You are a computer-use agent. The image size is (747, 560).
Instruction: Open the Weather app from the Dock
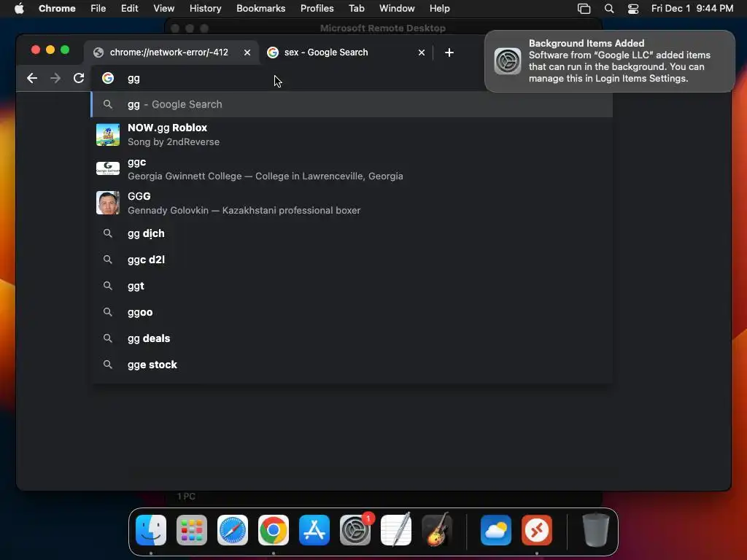pos(496,530)
